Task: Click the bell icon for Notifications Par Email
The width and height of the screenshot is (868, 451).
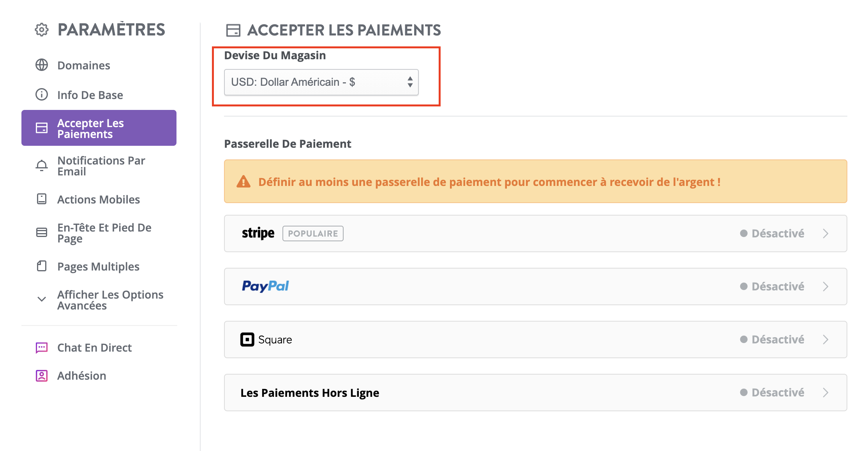Action: (x=42, y=166)
